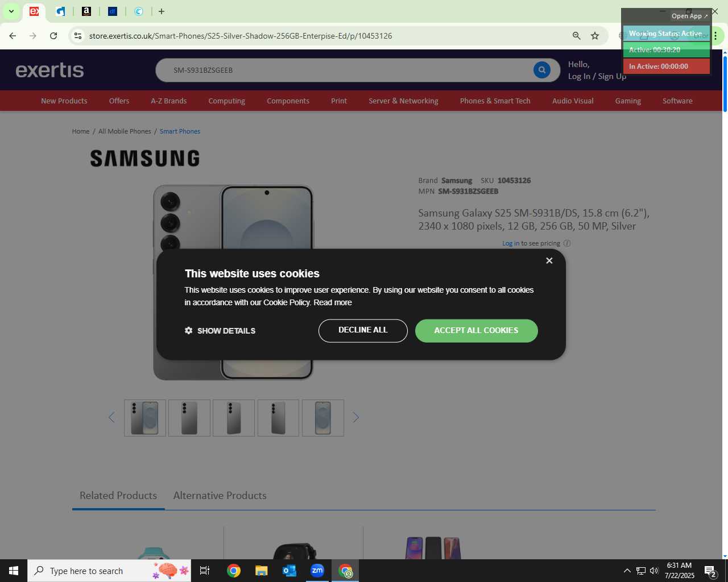Switch to the active Exertis tab

click(34, 11)
